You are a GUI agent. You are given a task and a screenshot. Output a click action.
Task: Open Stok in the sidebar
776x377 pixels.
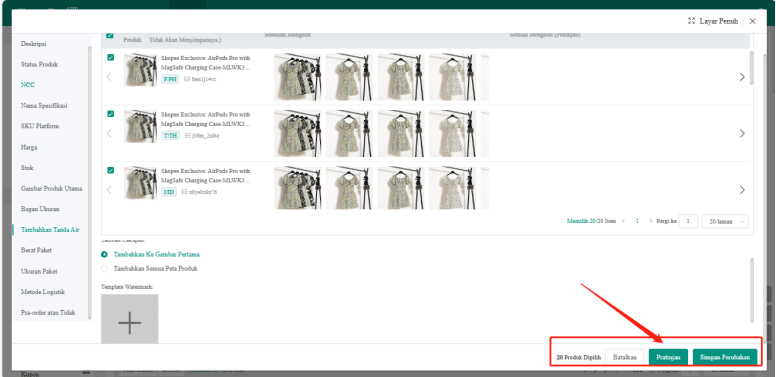pyautogui.click(x=27, y=168)
